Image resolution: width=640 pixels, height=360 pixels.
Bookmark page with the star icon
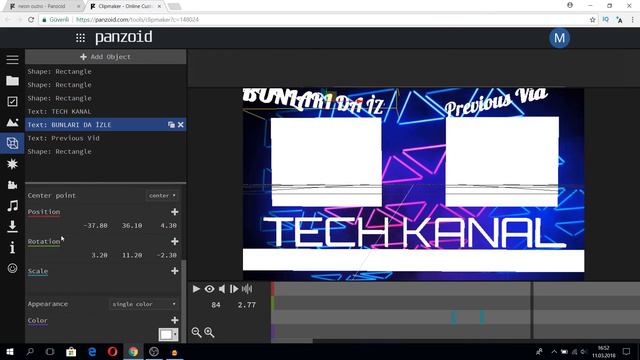pos(592,20)
